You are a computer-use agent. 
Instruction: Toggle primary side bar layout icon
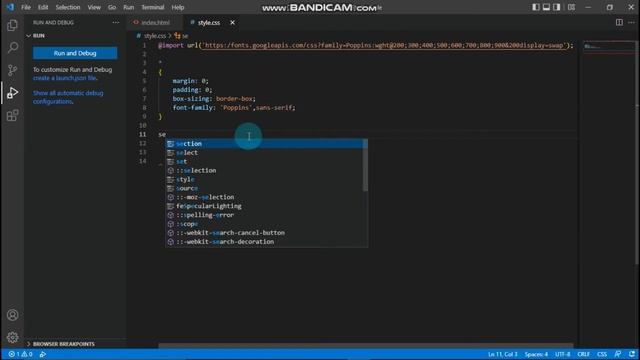(536, 7)
